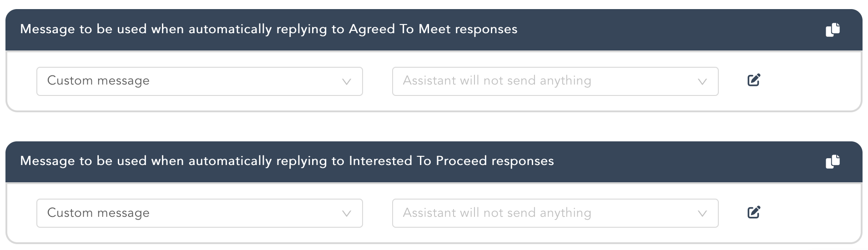Open Custom message dropdown for Agreed To Meet
The width and height of the screenshot is (868, 250).
[x=199, y=81]
